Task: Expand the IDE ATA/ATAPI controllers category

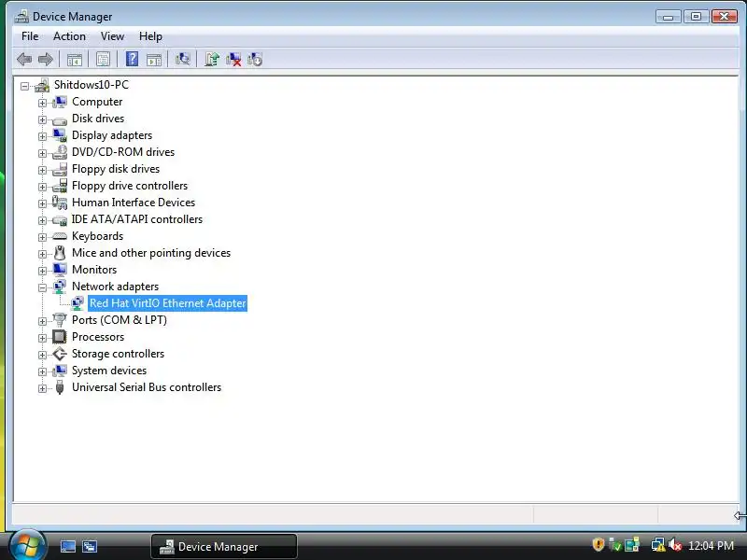Action: coord(42,220)
